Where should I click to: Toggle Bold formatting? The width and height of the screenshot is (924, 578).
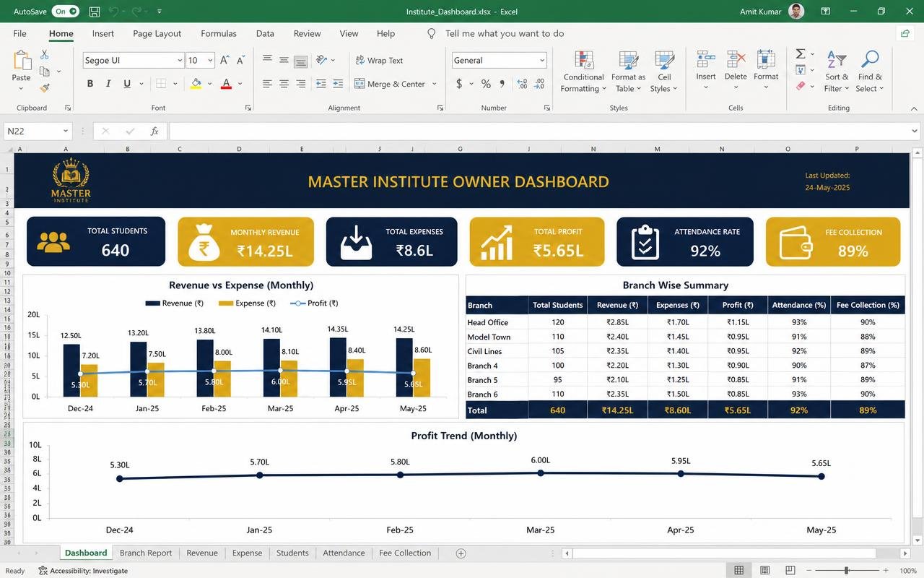tap(90, 84)
